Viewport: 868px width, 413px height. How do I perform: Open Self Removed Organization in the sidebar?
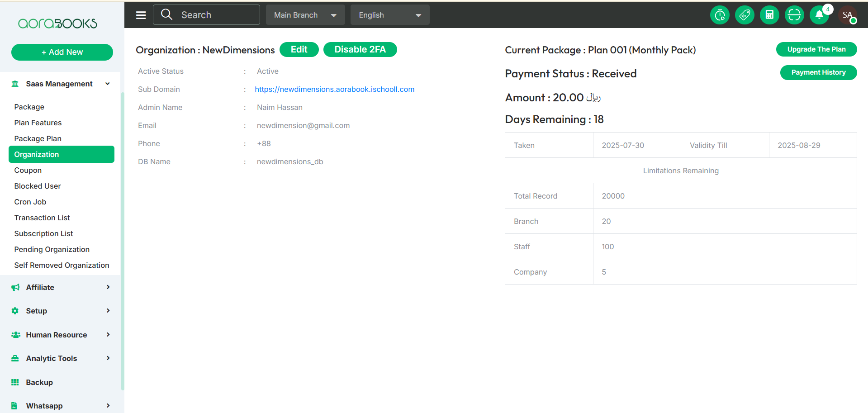click(x=62, y=265)
